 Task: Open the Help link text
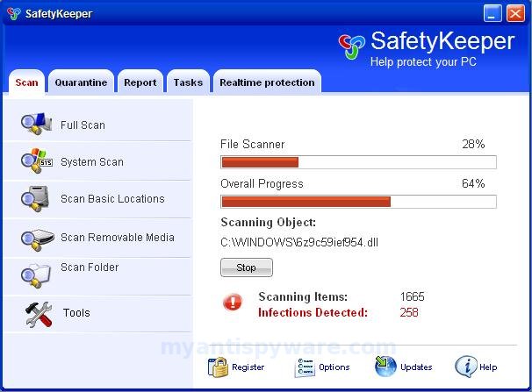(x=488, y=367)
